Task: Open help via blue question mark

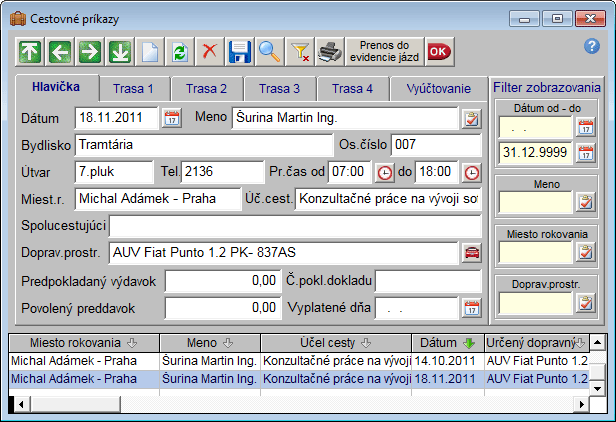Action: coord(592,46)
